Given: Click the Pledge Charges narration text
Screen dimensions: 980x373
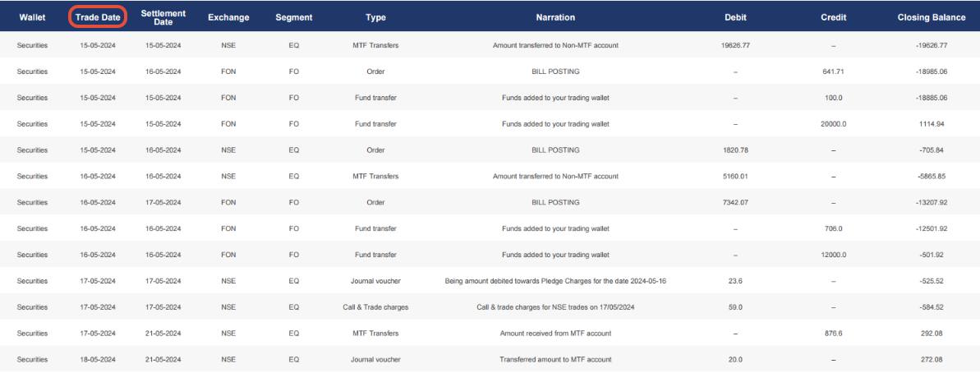Looking at the screenshot, I should point(555,281).
